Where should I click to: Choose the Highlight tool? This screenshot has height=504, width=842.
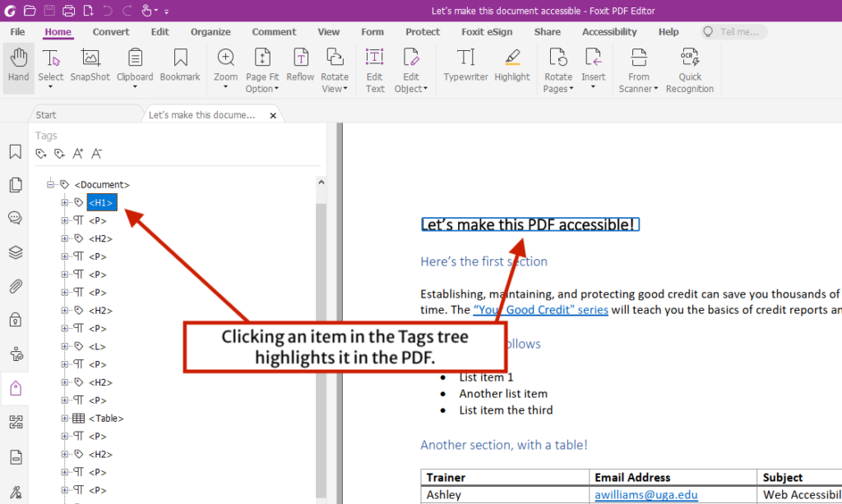pos(511,66)
